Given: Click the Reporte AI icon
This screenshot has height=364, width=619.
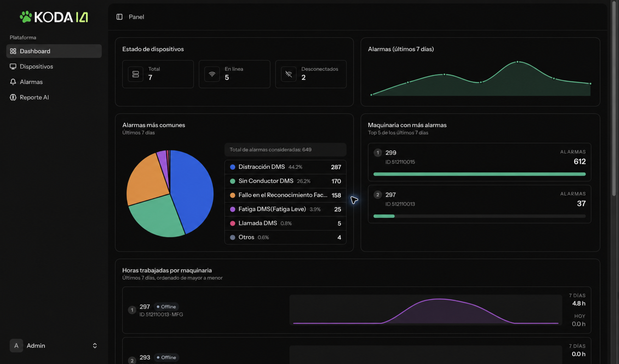Looking at the screenshot, I should 13,97.
